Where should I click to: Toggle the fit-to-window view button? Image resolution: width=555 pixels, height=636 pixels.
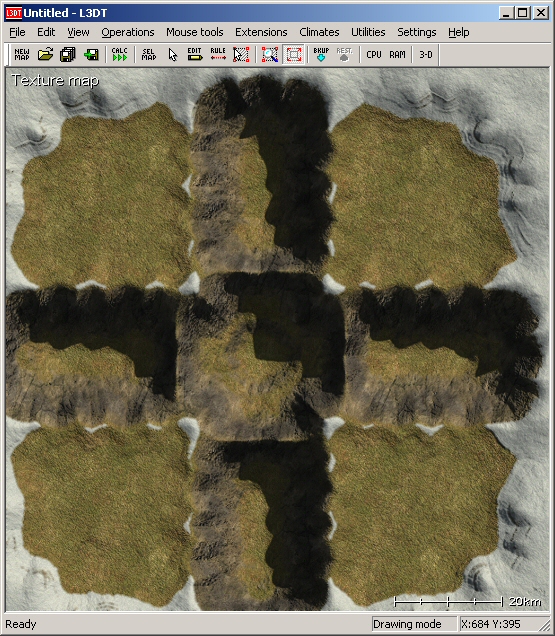(293, 54)
